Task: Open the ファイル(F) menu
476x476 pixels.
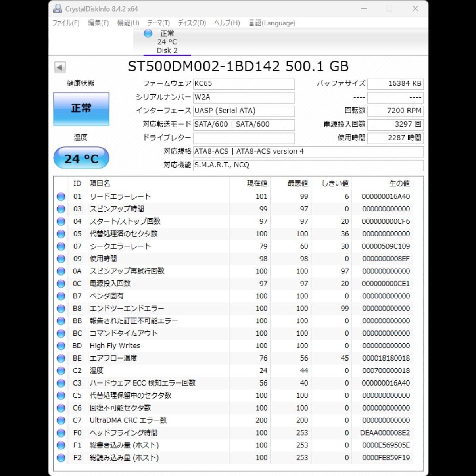Action: (x=66, y=23)
